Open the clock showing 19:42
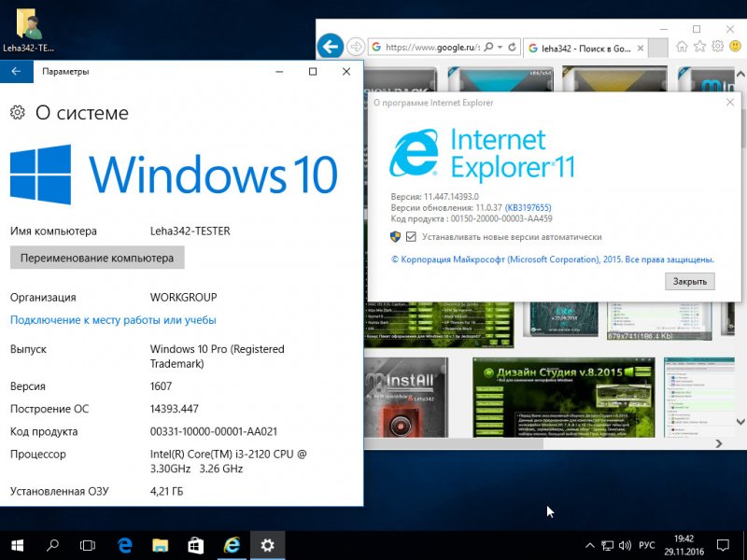Viewport: 747px width, 560px height. pyautogui.click(x=684, y=545)
